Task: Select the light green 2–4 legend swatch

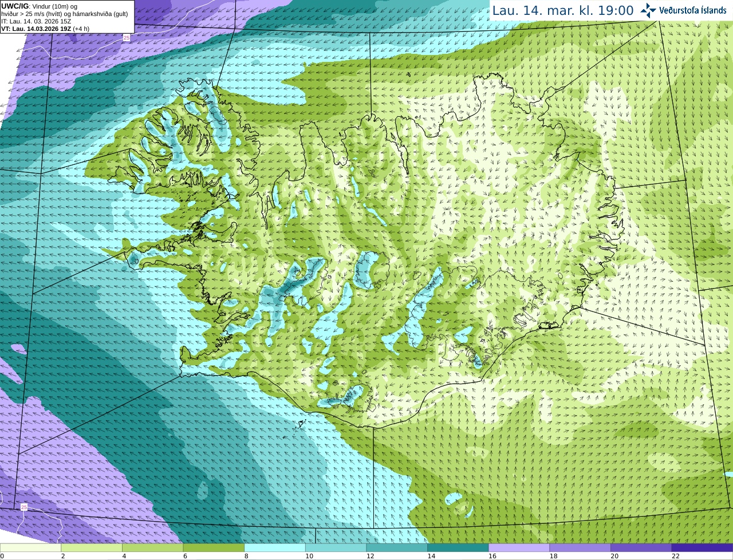Action: pyautogui.click(x=92, y=547)
